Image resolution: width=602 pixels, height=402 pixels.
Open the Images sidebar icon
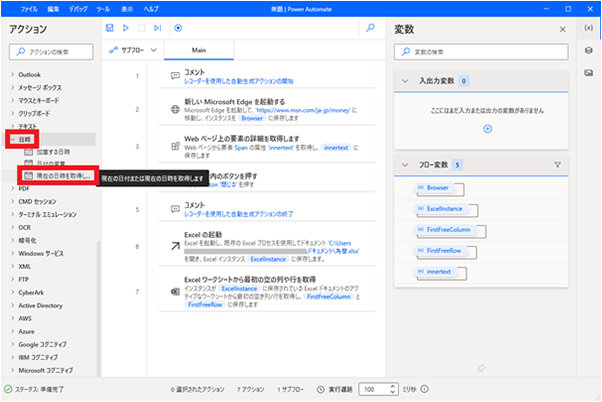pyautogui.click(x=588, y=73)
